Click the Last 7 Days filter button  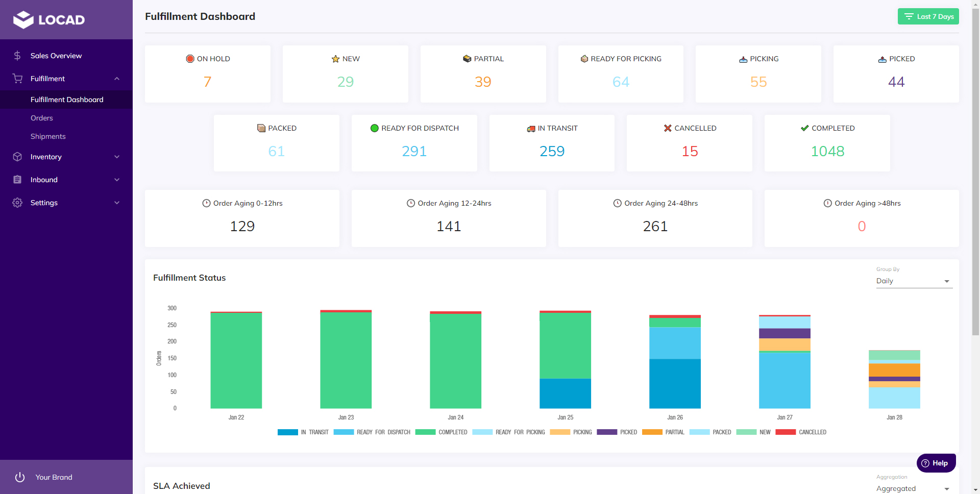[928, 16]
